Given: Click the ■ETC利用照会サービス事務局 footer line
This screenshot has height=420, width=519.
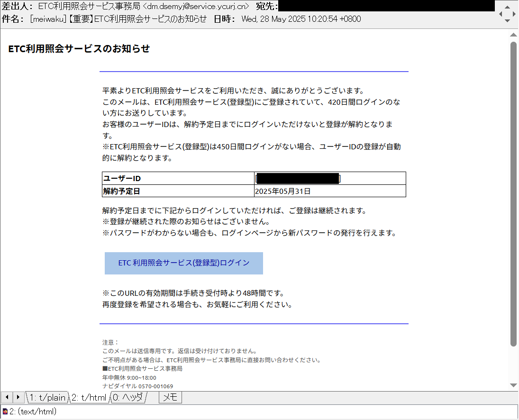Looking at the screenshot, I should [142, 368].
